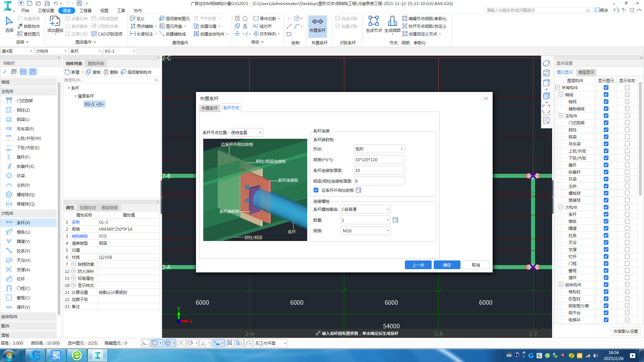Open bolt quantity settings icon beside 数量
This screenshot has width=644, height=362.
point(395,220)
